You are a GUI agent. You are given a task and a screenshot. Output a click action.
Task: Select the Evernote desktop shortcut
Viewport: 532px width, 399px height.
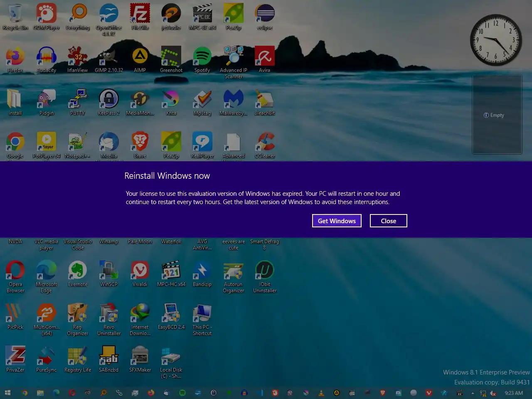78,273
